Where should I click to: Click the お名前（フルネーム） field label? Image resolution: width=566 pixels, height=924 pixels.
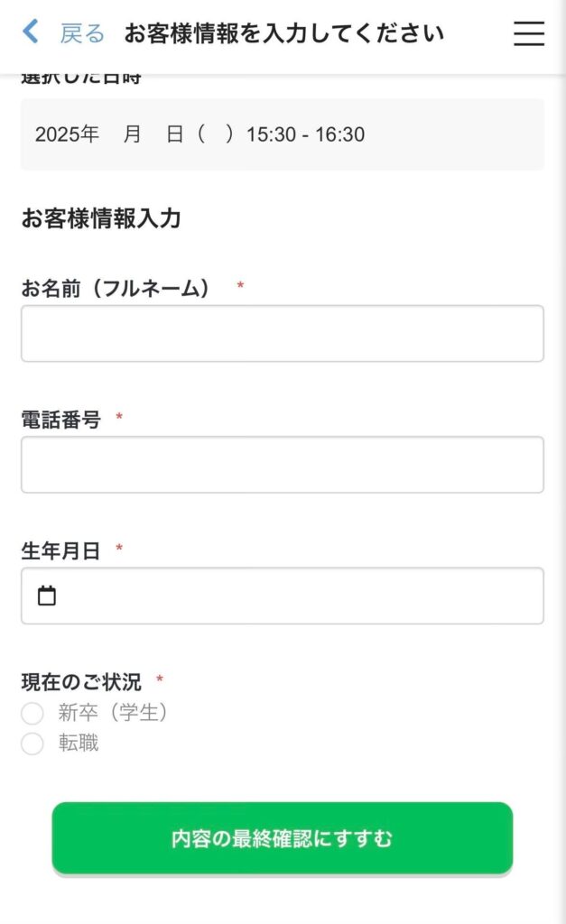(116, 288)
